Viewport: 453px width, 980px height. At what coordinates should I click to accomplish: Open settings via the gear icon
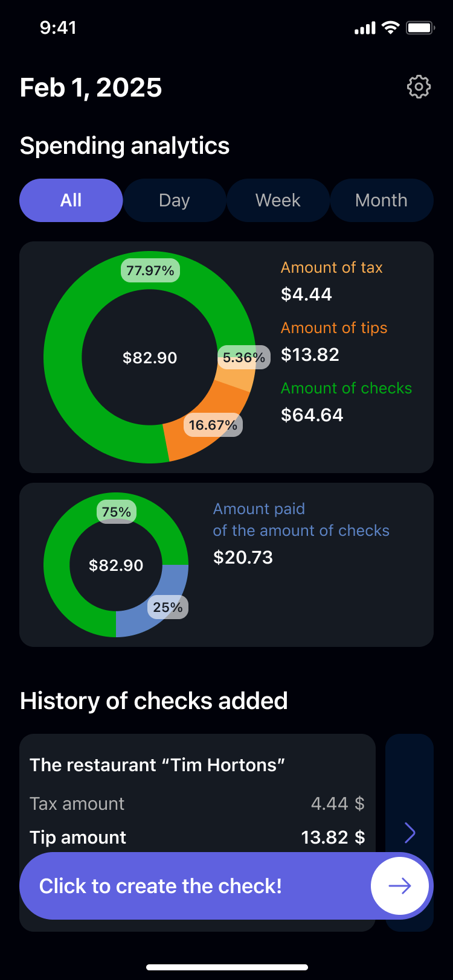[x=419, y=87]
